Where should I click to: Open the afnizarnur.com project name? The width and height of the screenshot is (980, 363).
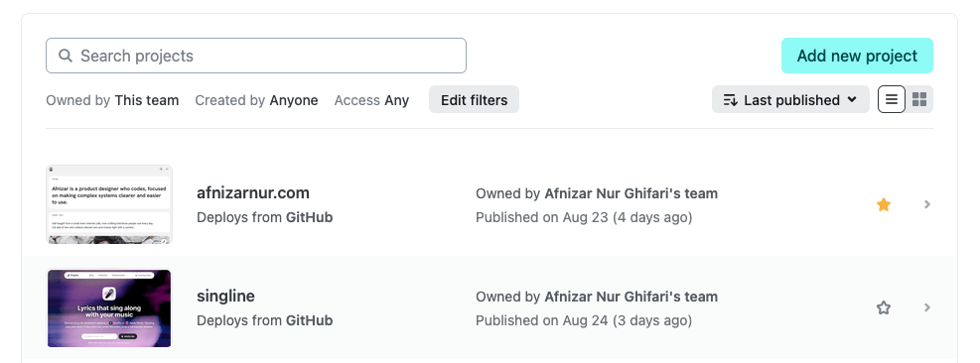click(253, 192)
